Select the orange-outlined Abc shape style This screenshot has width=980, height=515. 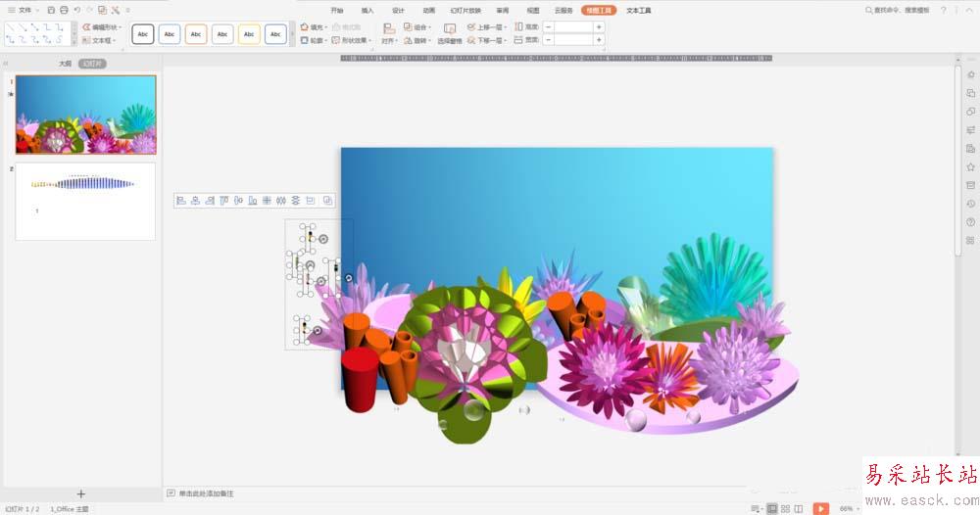[x=196, y=34]
